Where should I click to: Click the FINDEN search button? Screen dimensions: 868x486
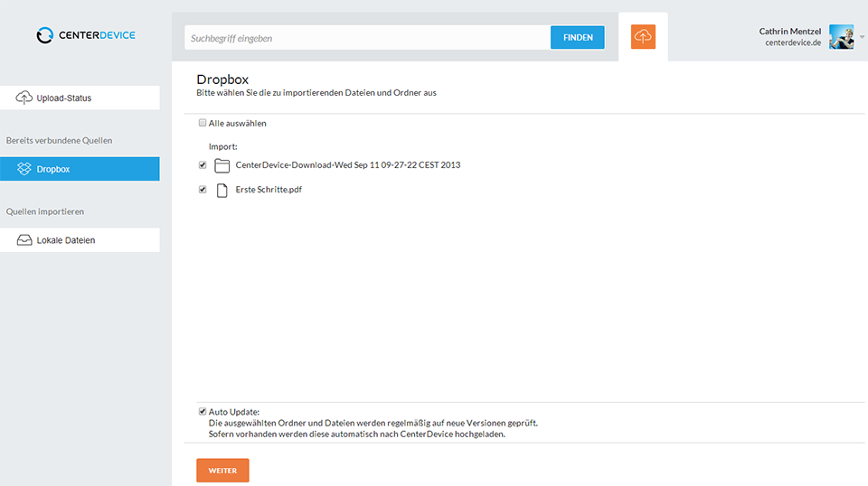coord(578,38)
